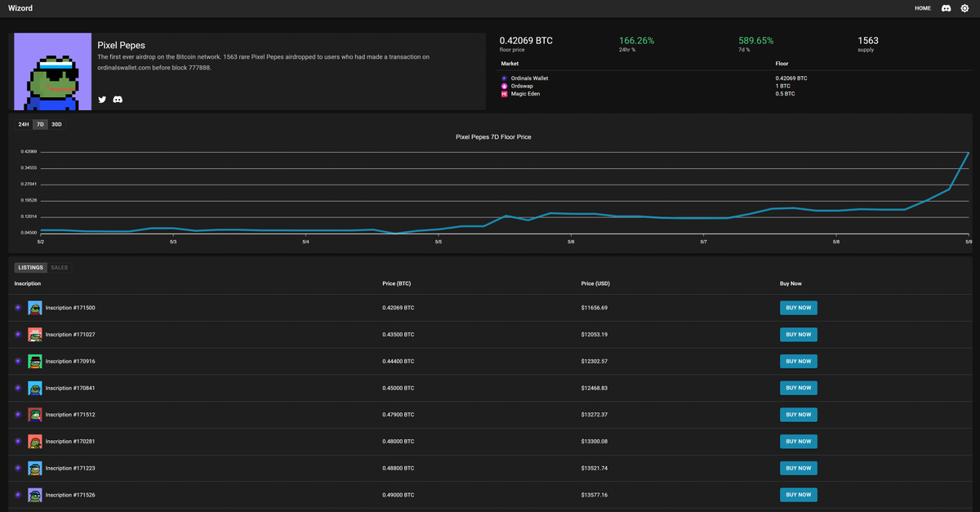Click the Ordswap market icon
Screen dimensions: 980x512
(504, 86)
